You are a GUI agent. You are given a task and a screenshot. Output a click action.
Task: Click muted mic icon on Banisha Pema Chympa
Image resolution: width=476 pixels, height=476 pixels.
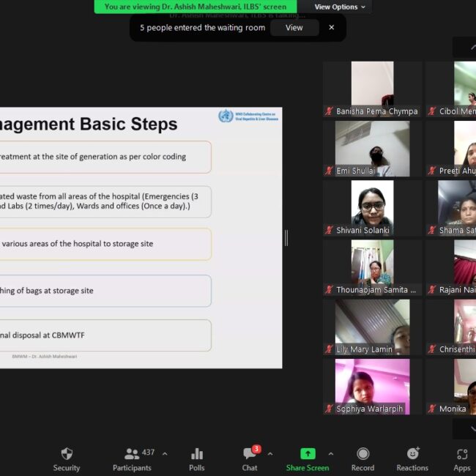(x=329, y=111)
